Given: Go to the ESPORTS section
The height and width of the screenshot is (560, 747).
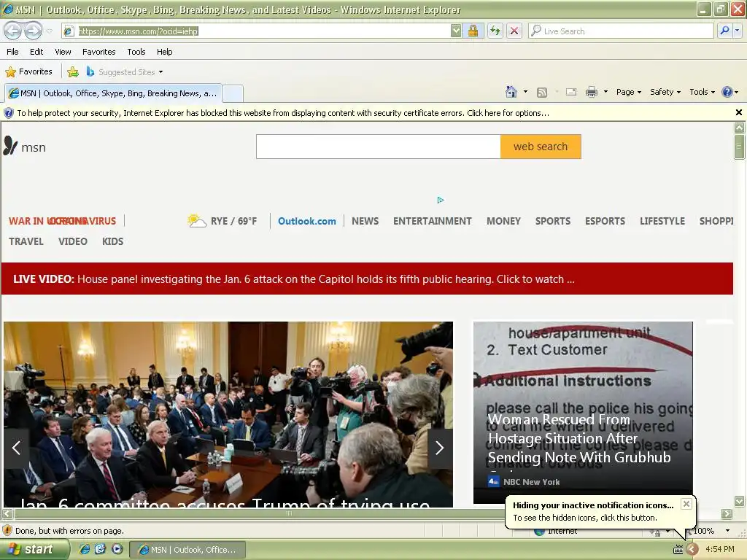Looking at the screenshot, I should tap(605, 221).
